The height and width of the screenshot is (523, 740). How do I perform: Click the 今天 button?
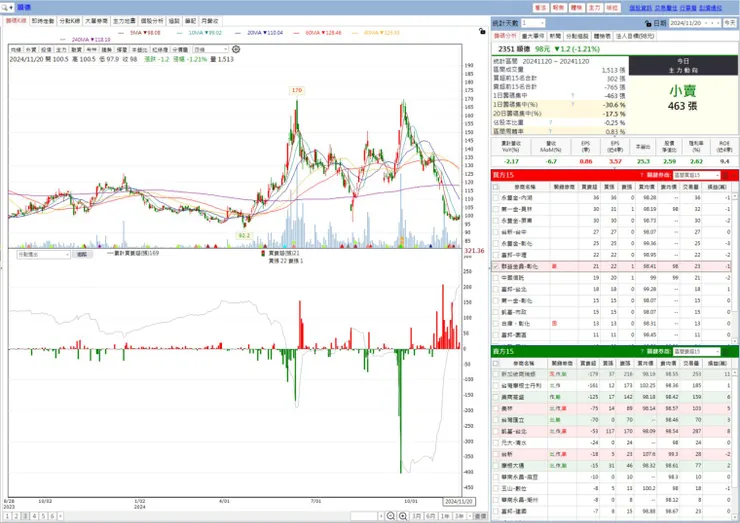(x=730, y=23)
